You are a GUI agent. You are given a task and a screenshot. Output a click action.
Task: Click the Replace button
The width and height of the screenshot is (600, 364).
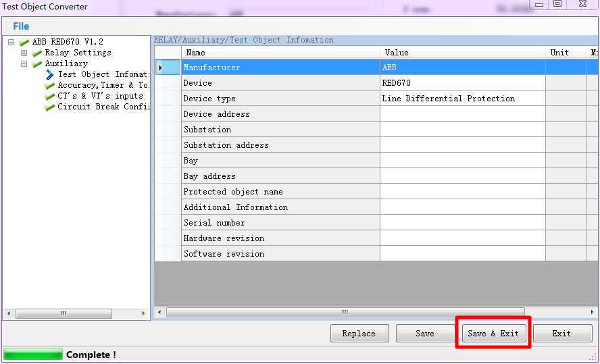pyautogui.click(x=359, y=334)
